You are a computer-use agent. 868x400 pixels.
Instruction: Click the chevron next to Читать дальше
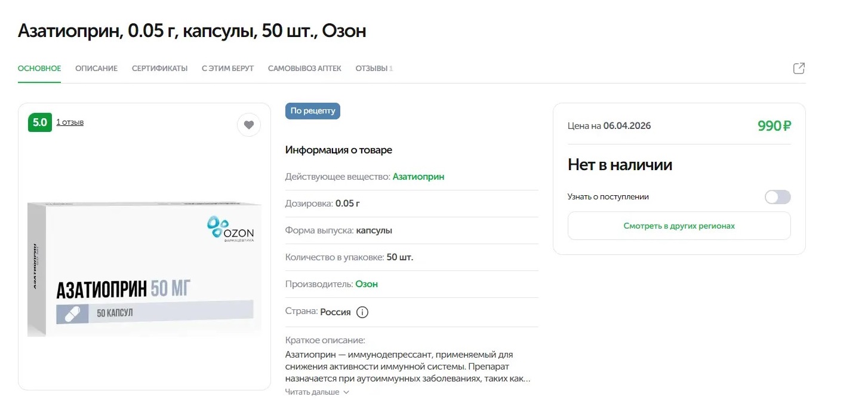pos(346,392)
